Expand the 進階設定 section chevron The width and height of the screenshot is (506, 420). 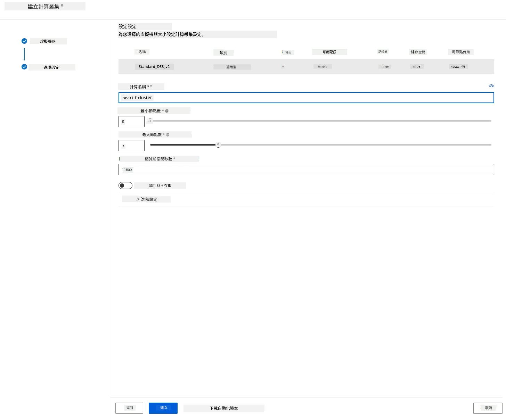click(x=138, y=199)
